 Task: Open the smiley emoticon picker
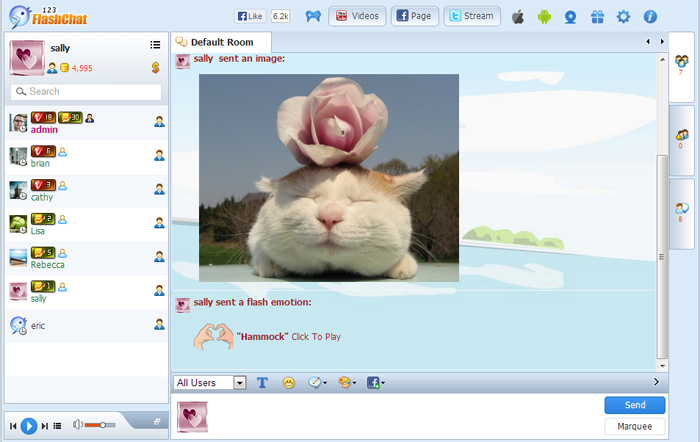[289, 382]
